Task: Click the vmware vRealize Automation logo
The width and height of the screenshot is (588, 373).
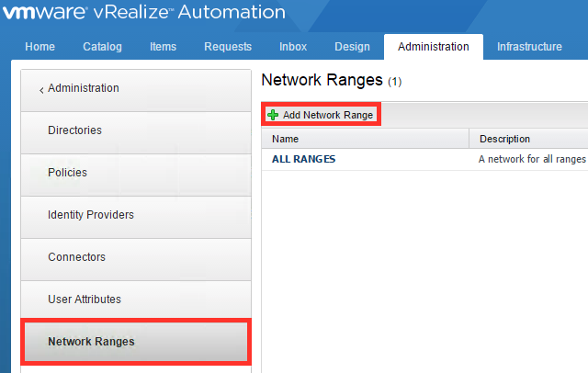Action: click(x=144, y=12)
